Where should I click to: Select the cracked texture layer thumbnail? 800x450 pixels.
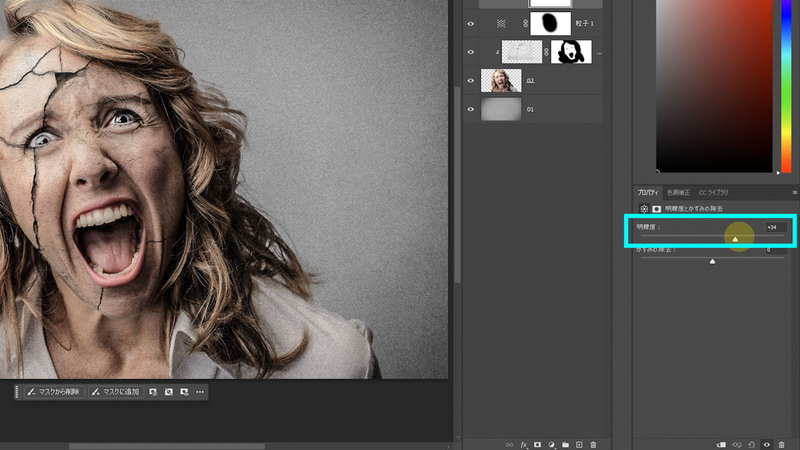coord(522,52)
